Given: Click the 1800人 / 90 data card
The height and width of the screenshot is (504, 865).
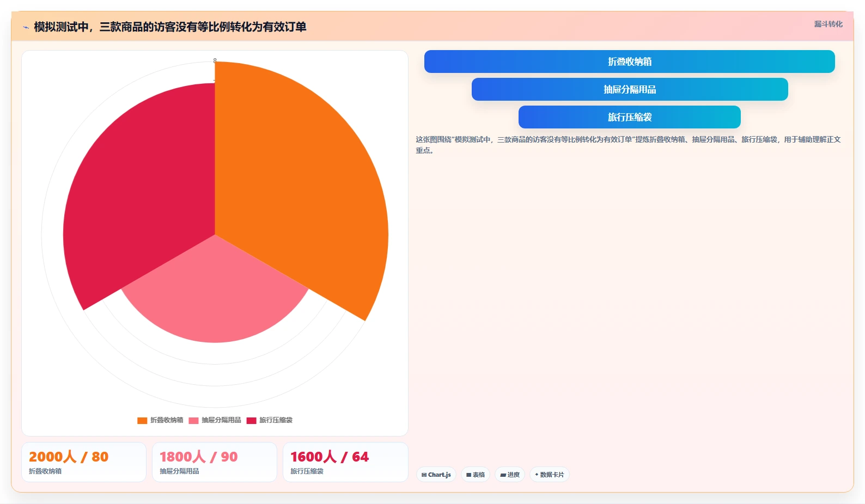Looking at the screenshot, I should (x=215, y=462).
